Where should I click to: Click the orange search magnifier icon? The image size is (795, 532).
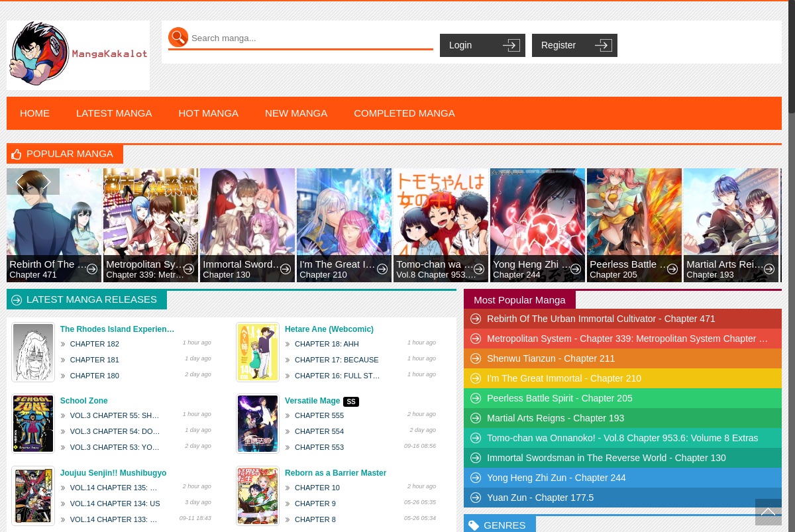pos(178,38)
